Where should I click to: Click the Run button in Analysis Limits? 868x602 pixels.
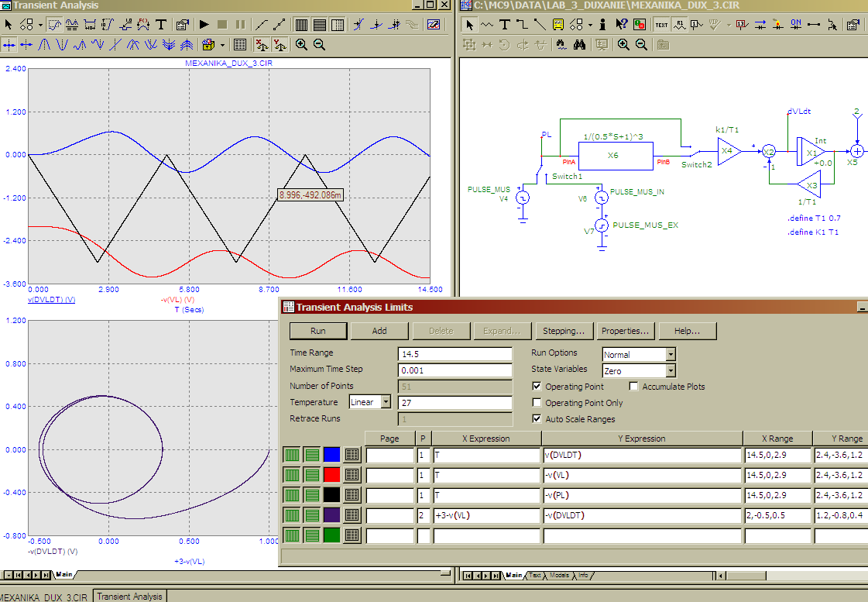coord(318,331)
